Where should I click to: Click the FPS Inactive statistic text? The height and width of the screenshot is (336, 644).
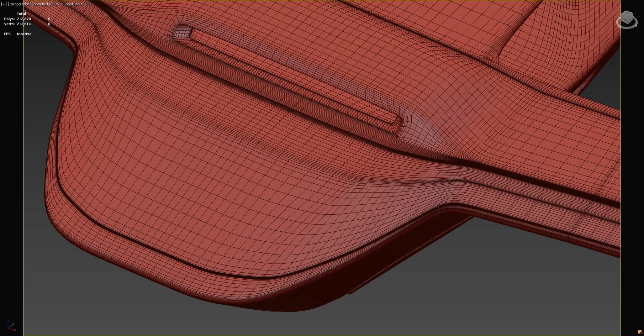[x=18, y=34]
